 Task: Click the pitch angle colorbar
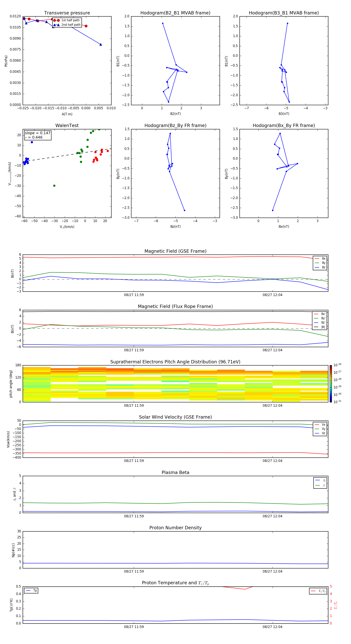pos(331,384)
